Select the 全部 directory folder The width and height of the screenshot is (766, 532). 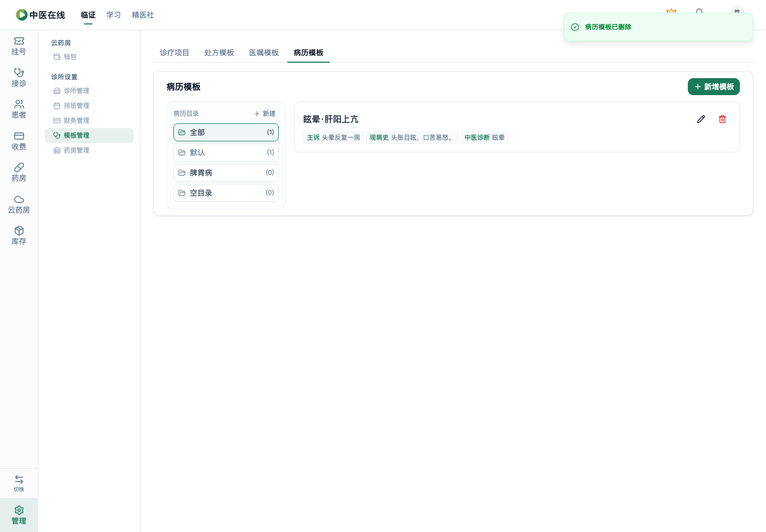point(226,132)
